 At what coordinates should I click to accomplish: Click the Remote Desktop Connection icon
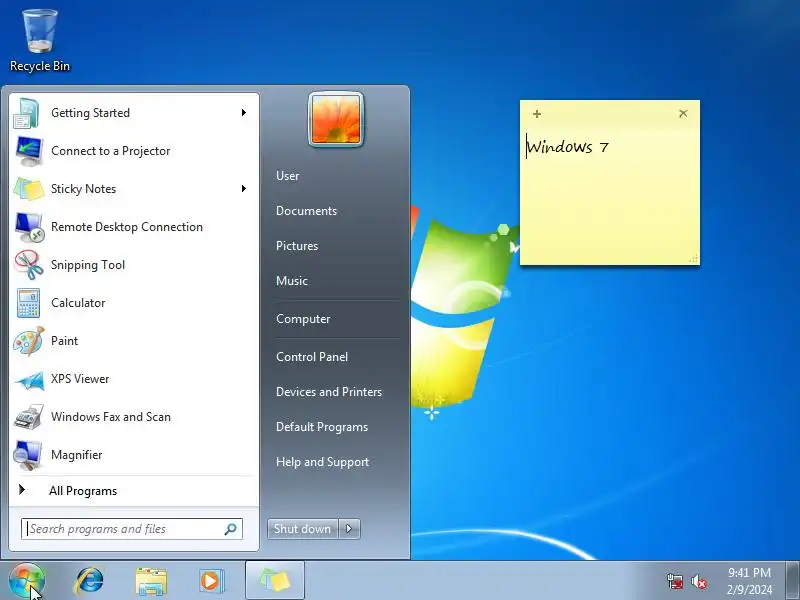click(28, 227)
